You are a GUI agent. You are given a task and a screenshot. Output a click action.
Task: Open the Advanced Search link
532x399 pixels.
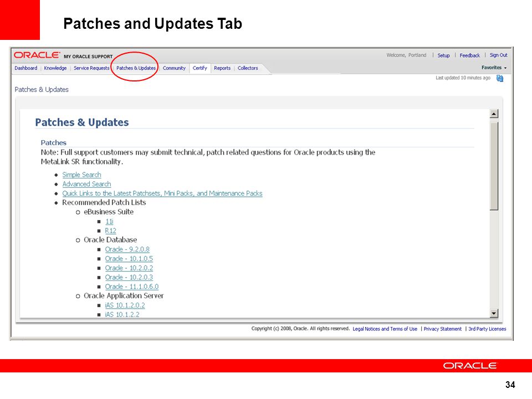pos(86,184)
